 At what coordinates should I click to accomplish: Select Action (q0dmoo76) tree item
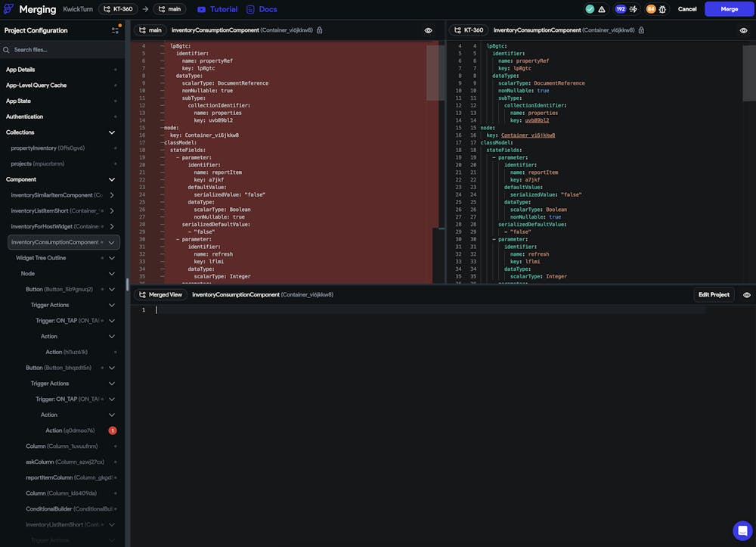70,430
